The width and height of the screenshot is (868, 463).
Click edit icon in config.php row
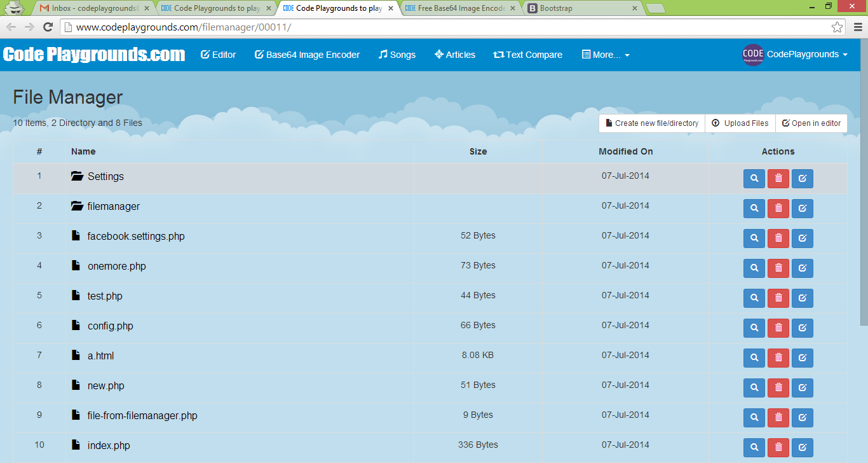(x=802, y=328)
